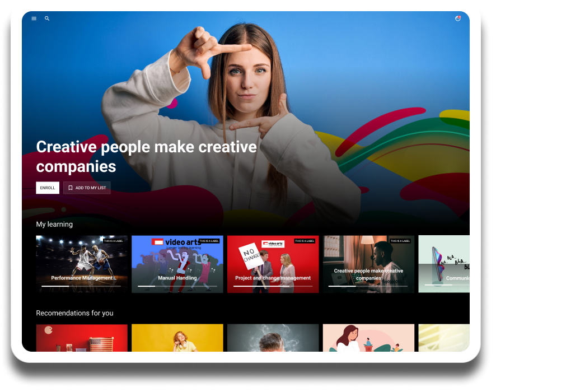Click the progress bar on Performance Management
The height and width of the screenshot is (392, 566).
[x=81, y=286]
